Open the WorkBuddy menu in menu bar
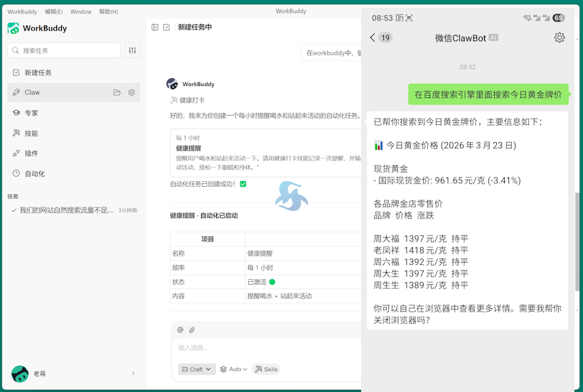The width and height of the screenshot is (583, 392). click(22, 11)
